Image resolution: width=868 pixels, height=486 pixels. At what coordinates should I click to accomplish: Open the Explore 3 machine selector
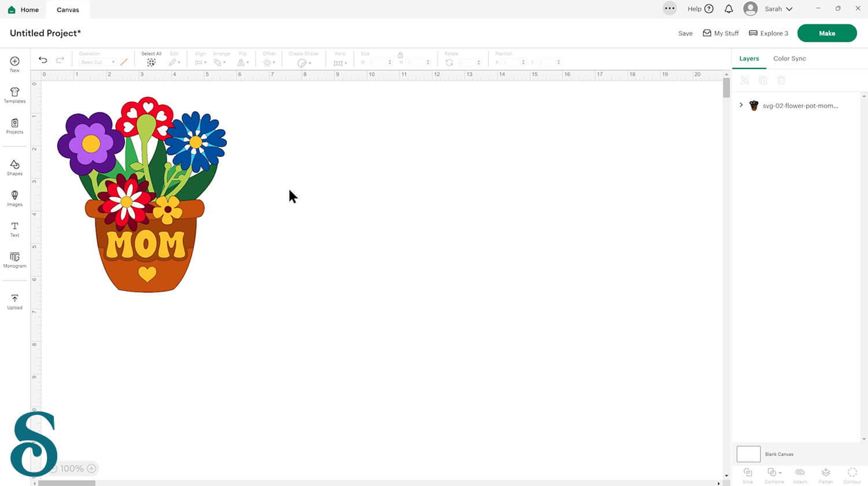tap(768, 34)
